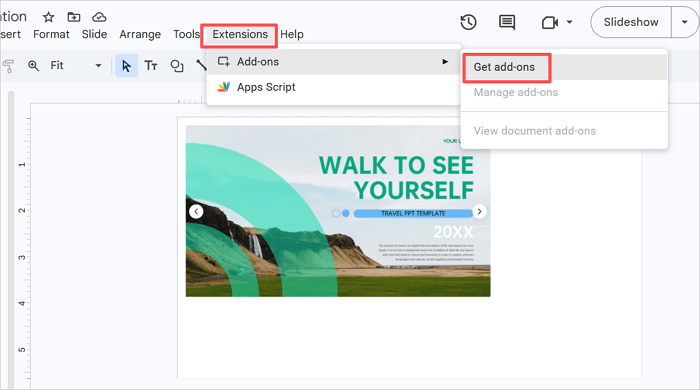Check the cloud document status icon
The image size is (700, 390).
click(99, 17)
